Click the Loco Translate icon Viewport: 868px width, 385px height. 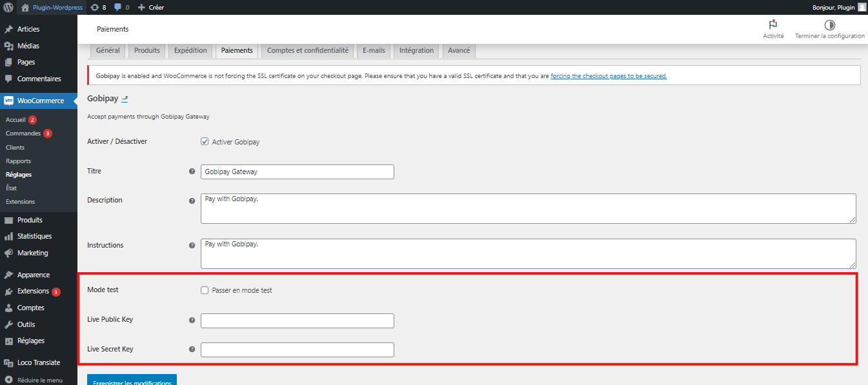[x=9, y=362]
